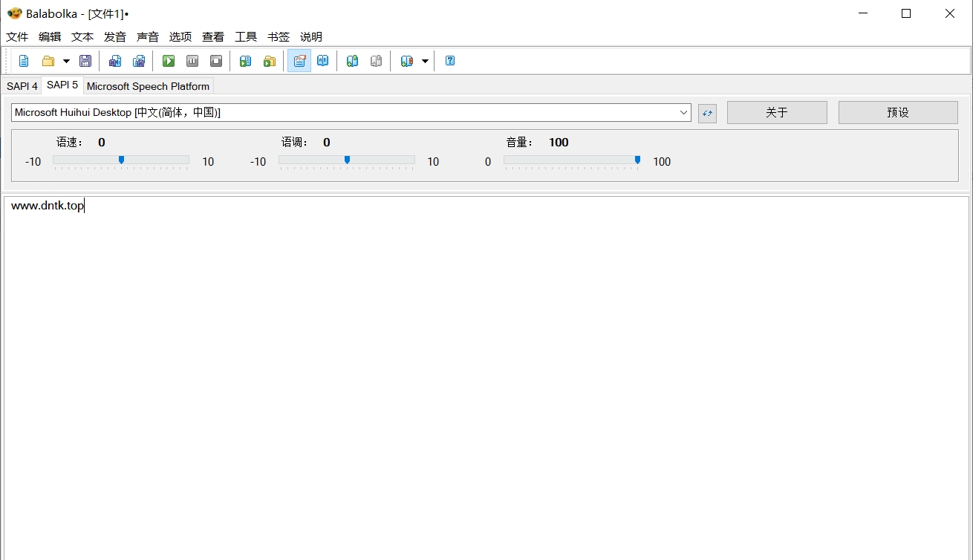Viewport: 973px width, 560px height.
Task: Click the refresh voice button beside dropdown
Action: 707,113
